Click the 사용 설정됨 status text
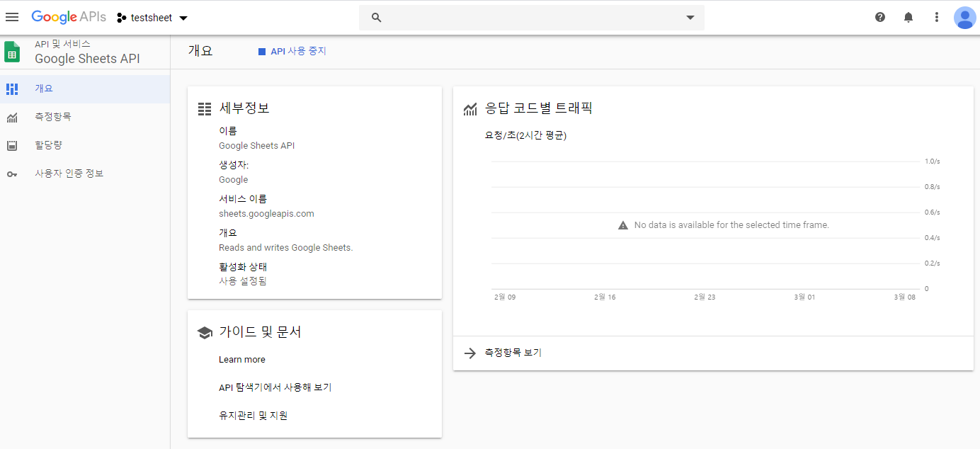 pyautogui.click(x=243, y=281)
